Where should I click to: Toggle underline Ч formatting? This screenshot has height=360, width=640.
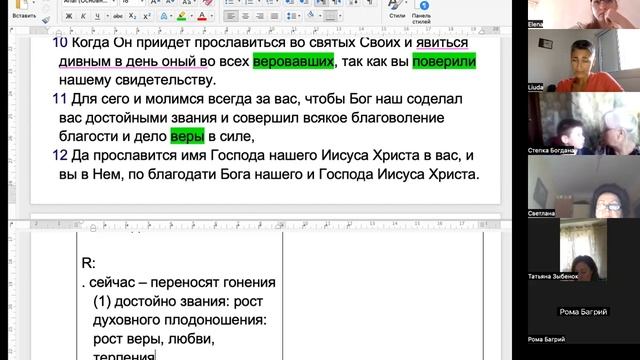click(x=97, y=16)
